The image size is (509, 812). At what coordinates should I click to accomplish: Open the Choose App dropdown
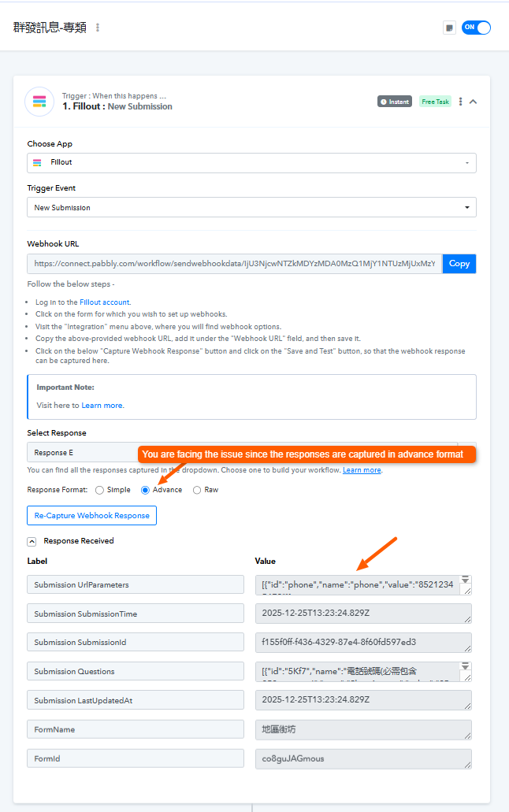click(x=251, y=162)
